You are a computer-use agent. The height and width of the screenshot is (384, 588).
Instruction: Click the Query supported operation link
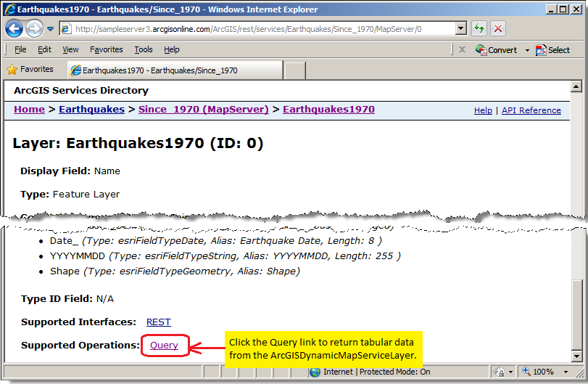[x=164, y=346]
